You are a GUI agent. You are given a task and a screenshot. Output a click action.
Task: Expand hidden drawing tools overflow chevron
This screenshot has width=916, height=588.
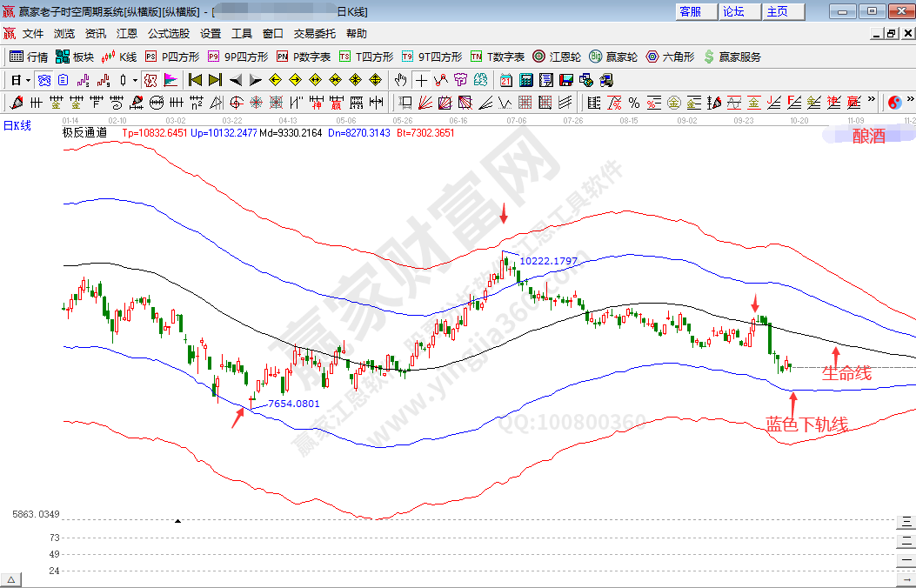(x=872, y=102)
